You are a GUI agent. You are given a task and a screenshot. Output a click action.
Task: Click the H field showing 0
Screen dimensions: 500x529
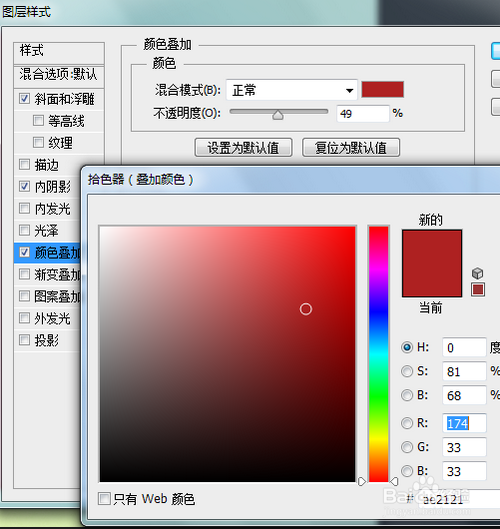click(464, 347)
